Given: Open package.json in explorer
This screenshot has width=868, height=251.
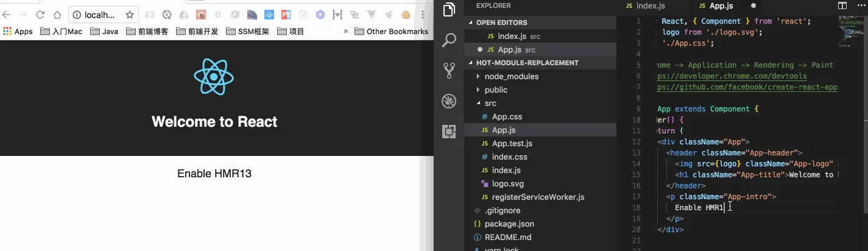Looking at the screenshot, I should 540,224.
